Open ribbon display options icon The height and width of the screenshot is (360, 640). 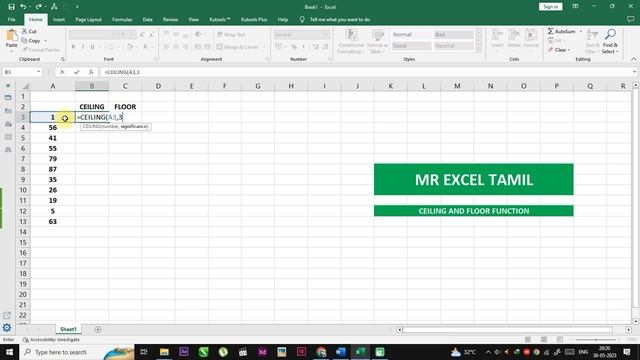(575, 7)
